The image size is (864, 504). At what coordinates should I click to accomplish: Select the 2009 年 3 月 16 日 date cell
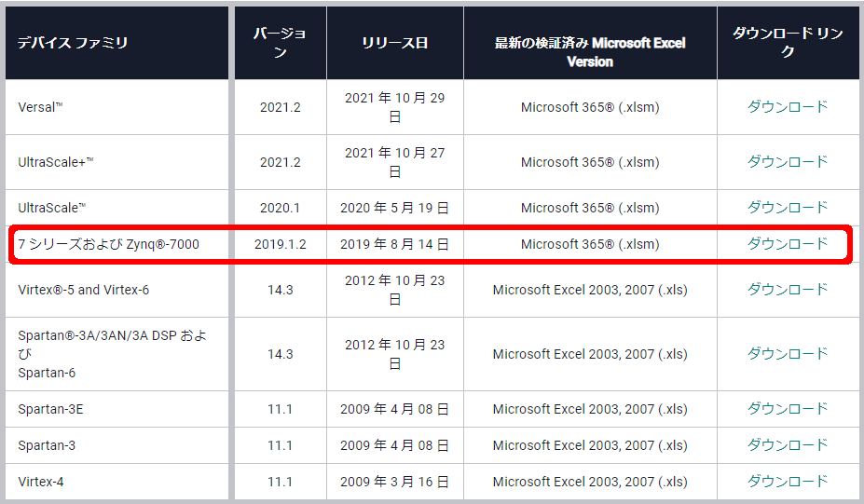tap(394, 482)
